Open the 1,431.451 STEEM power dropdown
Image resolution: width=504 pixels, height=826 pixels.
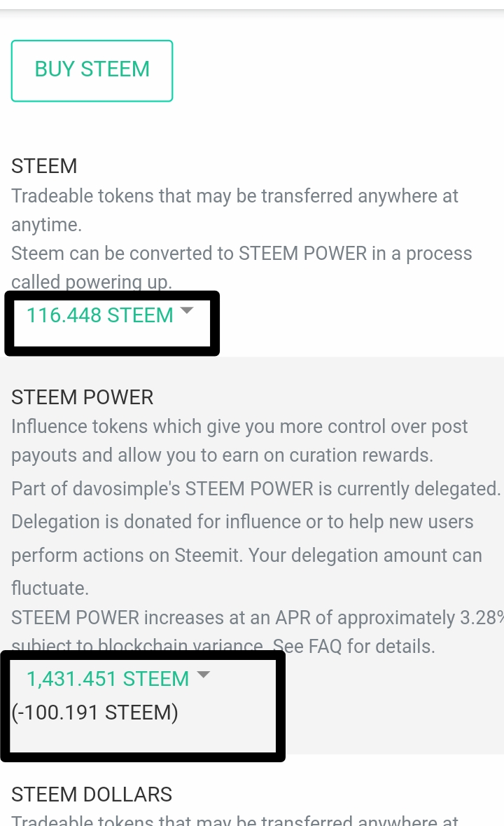[x=118, y=678]
